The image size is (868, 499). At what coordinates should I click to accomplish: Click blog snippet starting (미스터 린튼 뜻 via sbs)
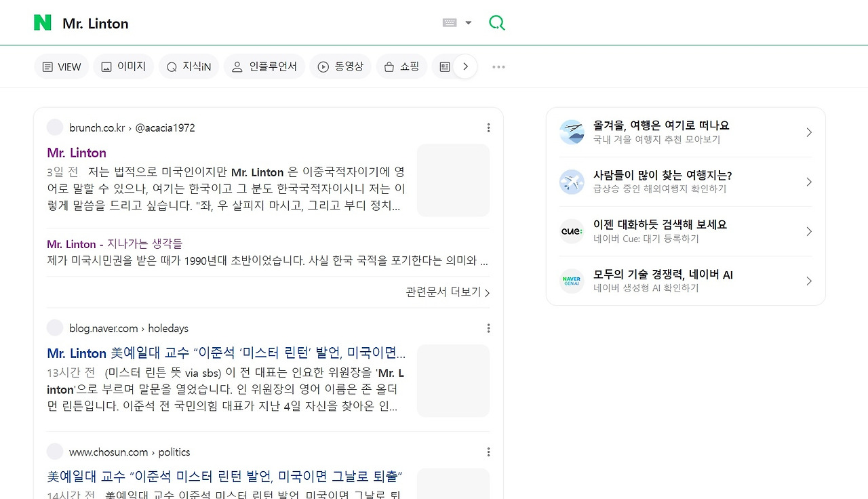pyautogui.click(x=226, y=389)
